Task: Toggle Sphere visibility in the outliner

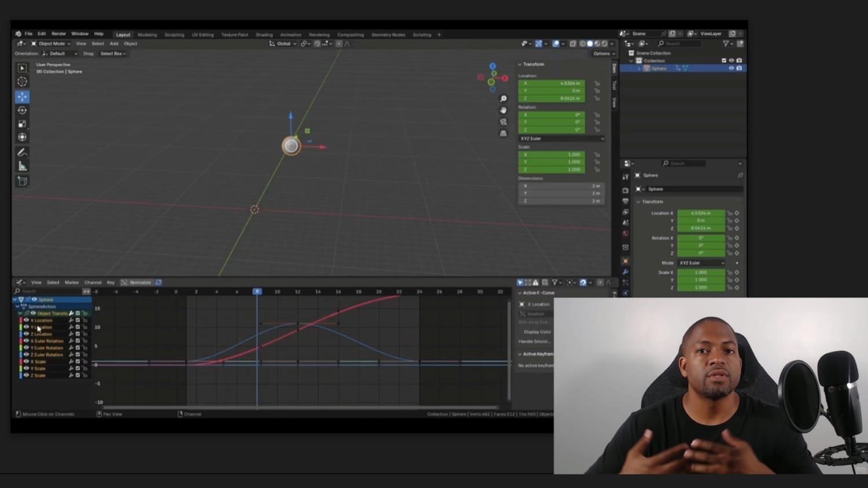Action: (x=731, y=68)
